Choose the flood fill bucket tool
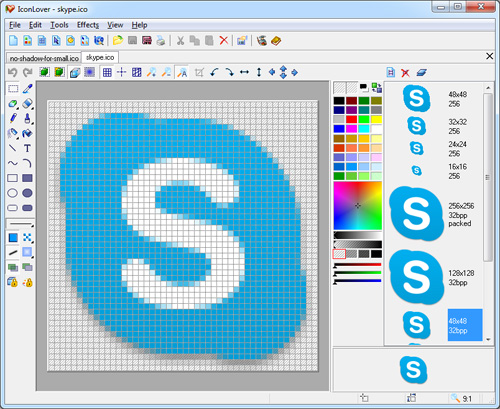 point(27,133)
